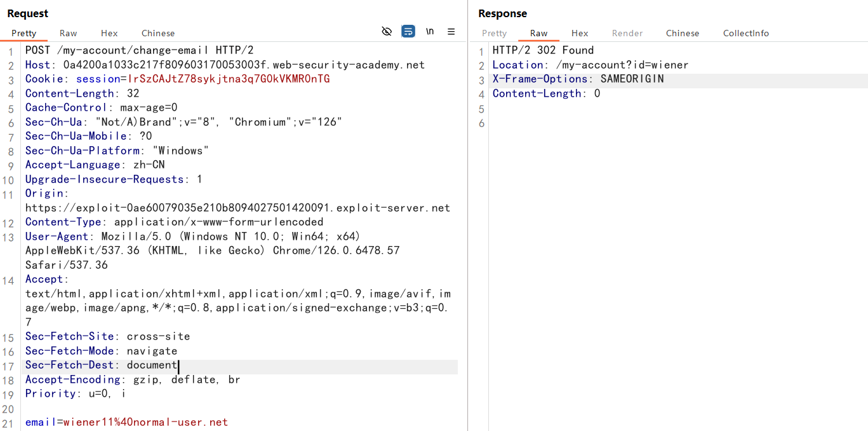Select the Response Raw tab
The width and height of the screenshot is (868, 431).
click(538, 33)
